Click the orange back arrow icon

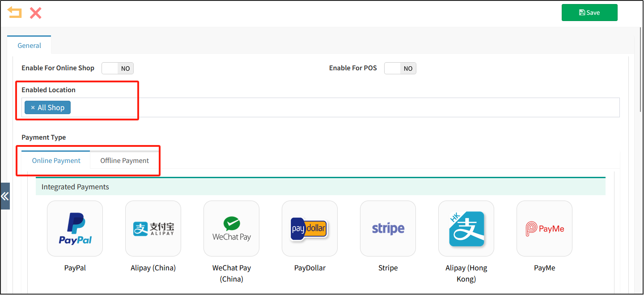[x=14, y=13]
